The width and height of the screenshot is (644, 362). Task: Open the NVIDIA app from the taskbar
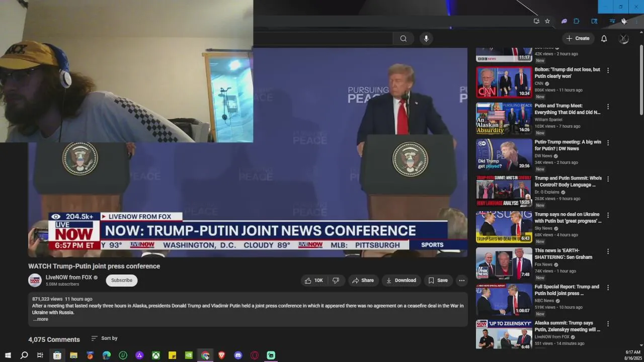(x=189, y=355)
